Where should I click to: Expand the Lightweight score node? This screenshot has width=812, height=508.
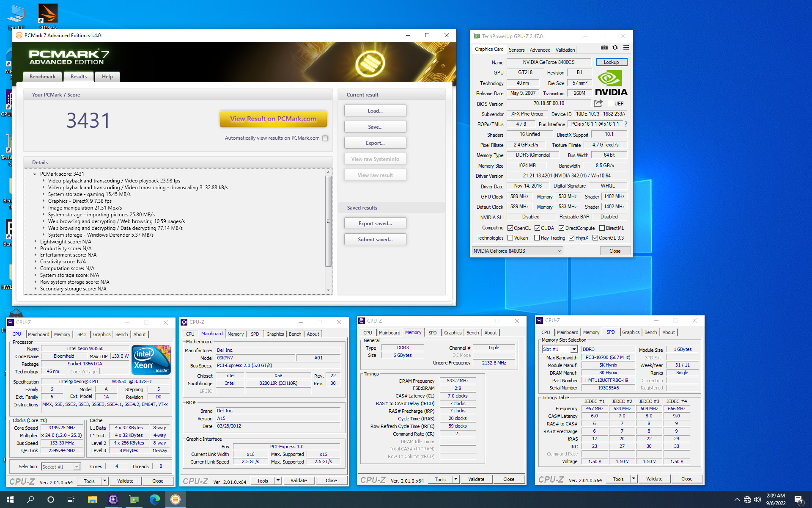coord(35,242)
